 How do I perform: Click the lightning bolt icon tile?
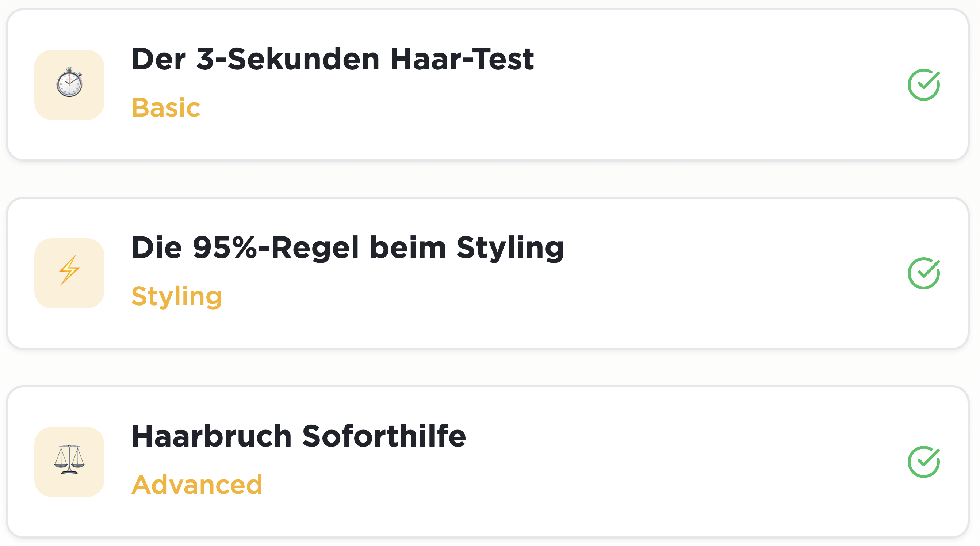click(69, 273)
